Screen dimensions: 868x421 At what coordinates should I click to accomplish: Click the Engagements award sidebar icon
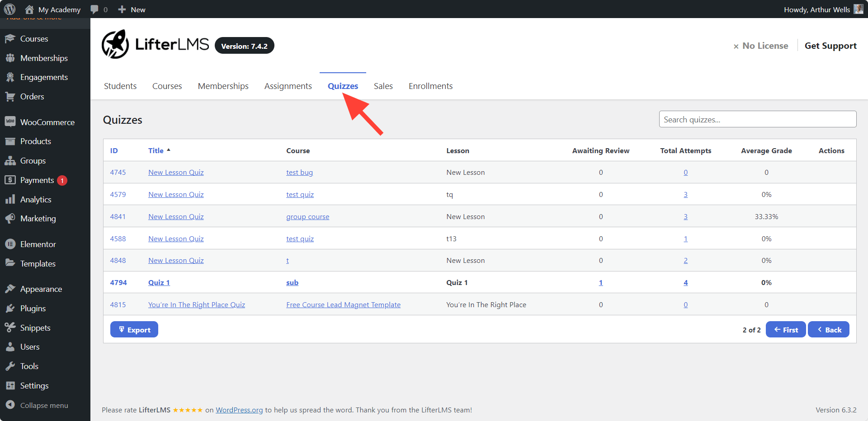10,77
